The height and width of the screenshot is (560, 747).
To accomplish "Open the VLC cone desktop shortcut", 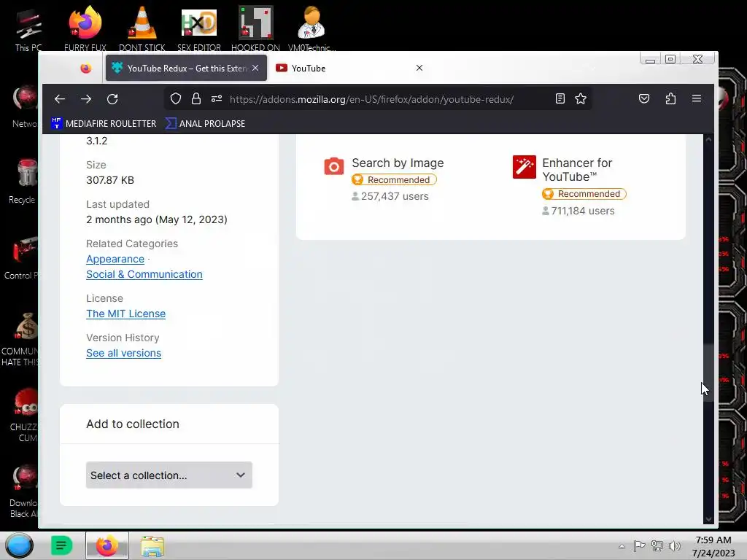I will click(x=142, y=28).
